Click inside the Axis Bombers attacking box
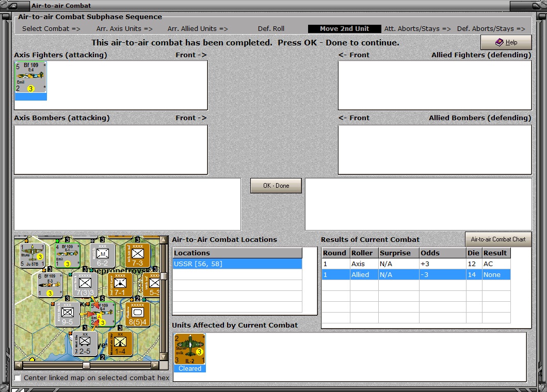 coord(111,150)
